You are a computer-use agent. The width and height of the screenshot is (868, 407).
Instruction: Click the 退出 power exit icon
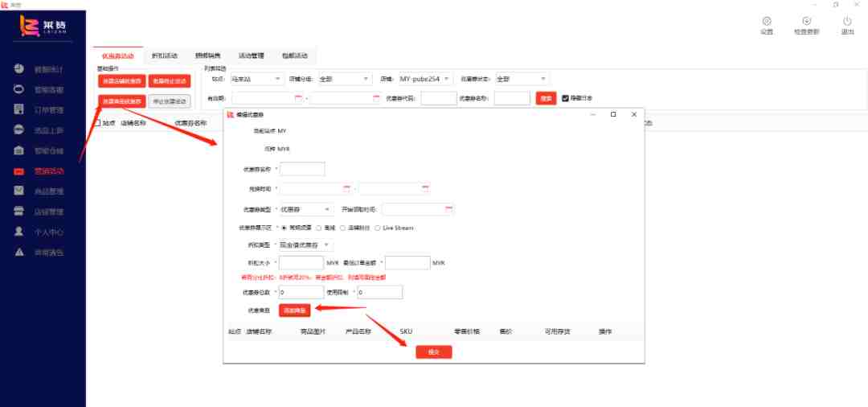click(x=847, y=21)
